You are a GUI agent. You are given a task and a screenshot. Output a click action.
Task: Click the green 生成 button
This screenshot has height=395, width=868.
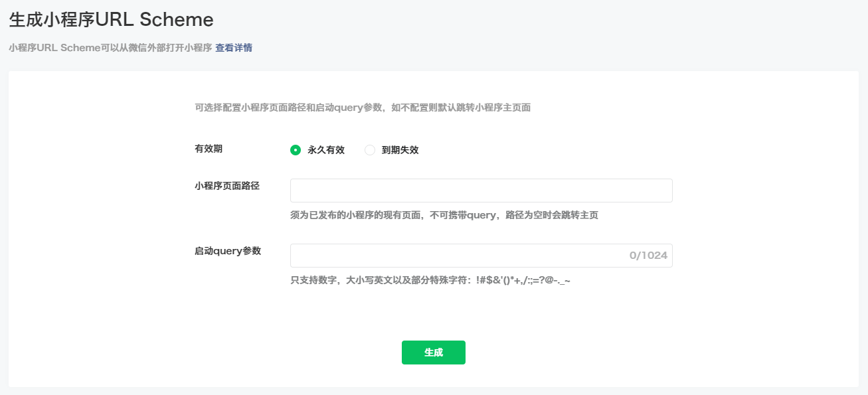pos(434,353)
